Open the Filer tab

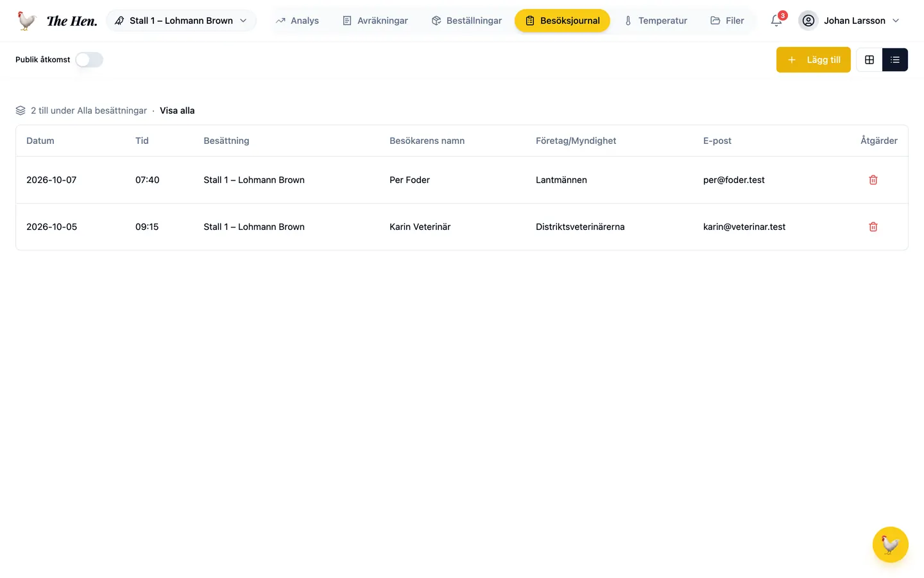[727, 21]
